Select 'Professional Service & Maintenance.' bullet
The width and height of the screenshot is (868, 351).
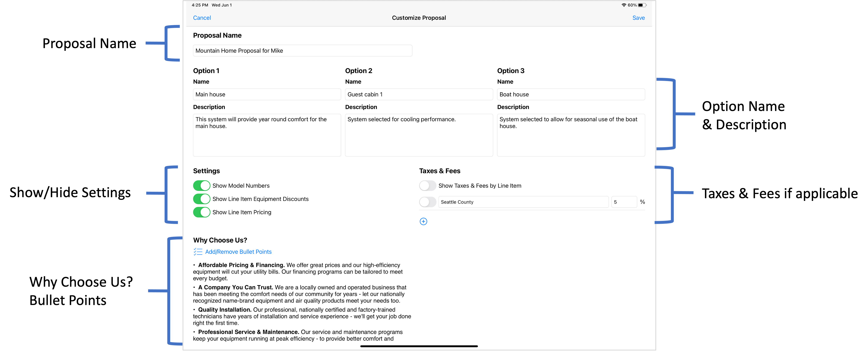[249, 332]
